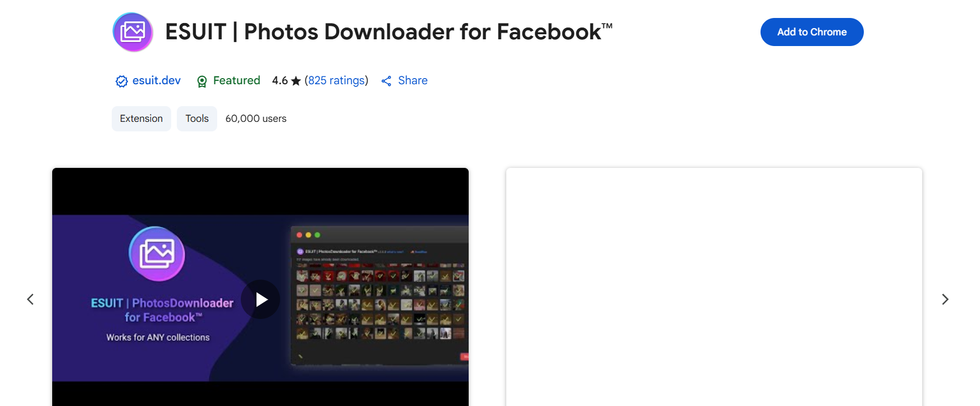
Task: Click the verified publisher badge icon
Action: click(x=121, y=81)
